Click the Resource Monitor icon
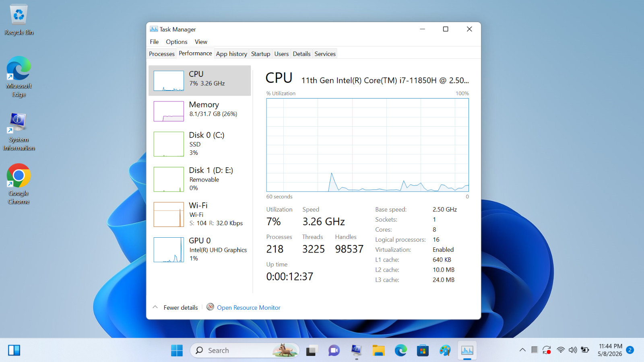 tap(210, 307)
